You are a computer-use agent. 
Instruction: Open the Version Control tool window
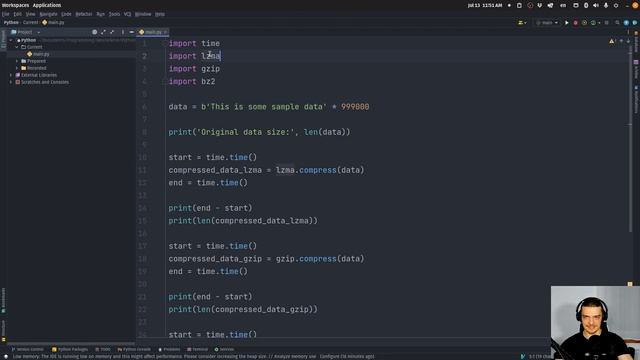27,349
